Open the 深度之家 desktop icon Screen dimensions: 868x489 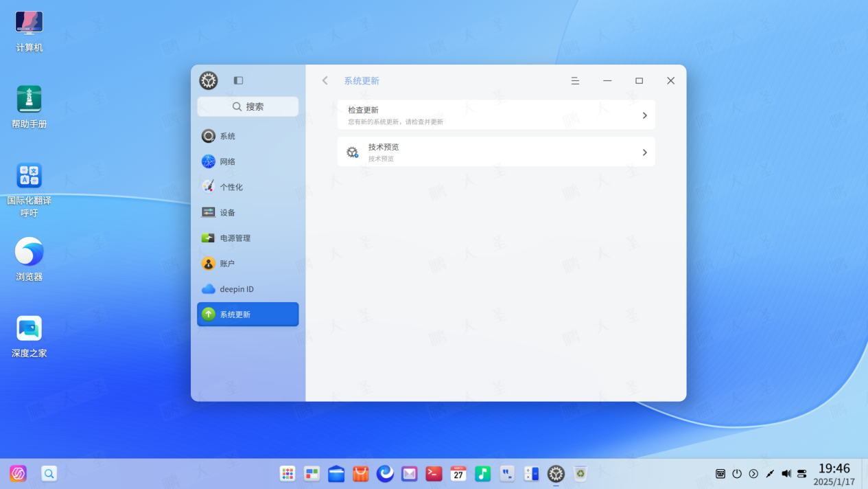[30, 337]
